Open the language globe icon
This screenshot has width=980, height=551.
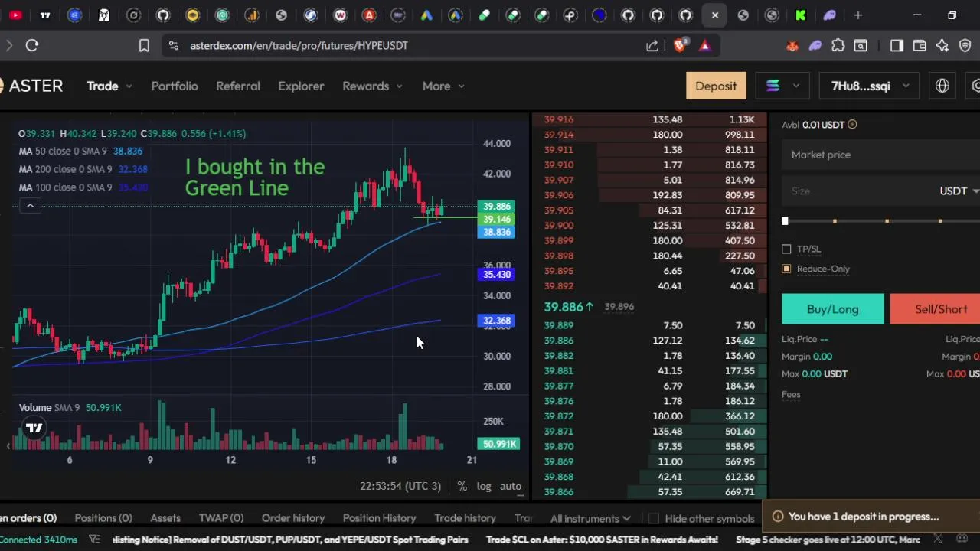pos(942,86)
